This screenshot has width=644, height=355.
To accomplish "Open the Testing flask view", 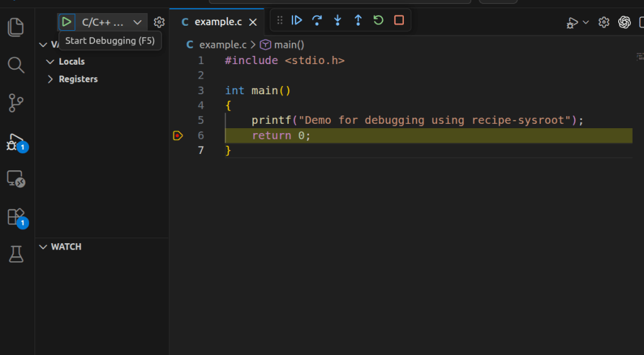I will coord(16,254).
